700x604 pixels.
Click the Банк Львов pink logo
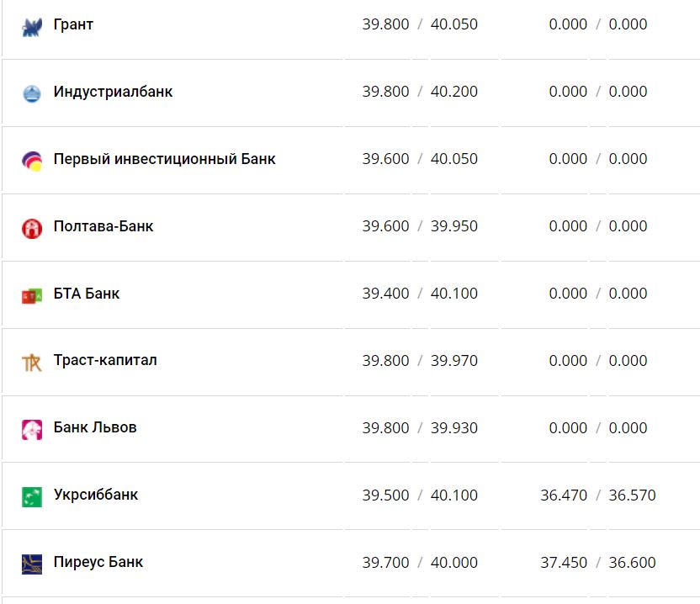click(x=32, y=430)
